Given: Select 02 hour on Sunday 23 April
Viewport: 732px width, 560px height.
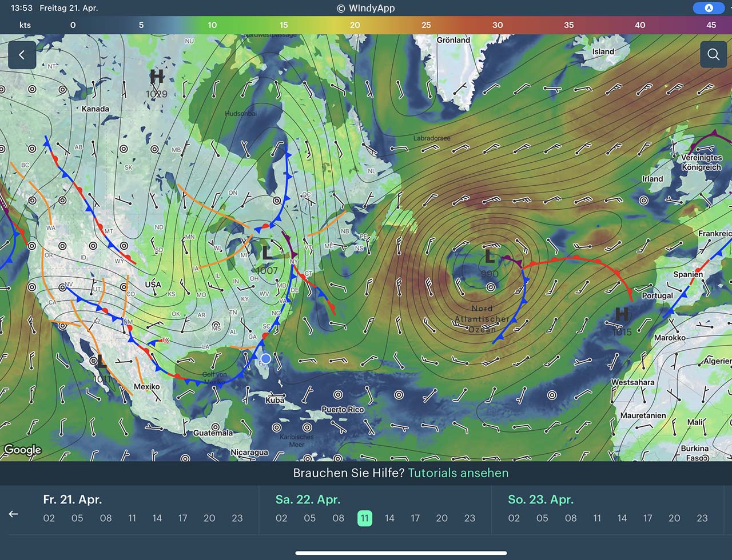Looking at the screenshot, I should (514, 518).
